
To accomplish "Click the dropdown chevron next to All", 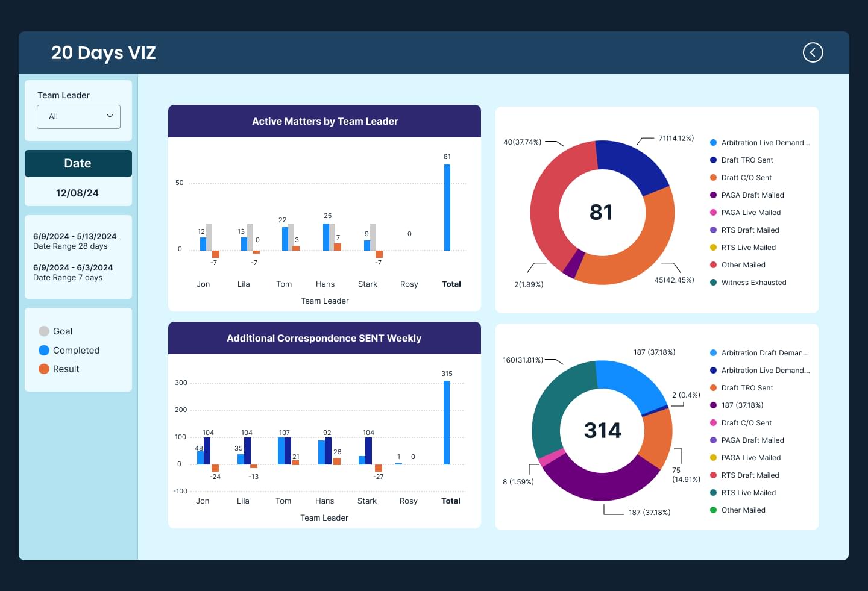I will (x=110, y=116).
